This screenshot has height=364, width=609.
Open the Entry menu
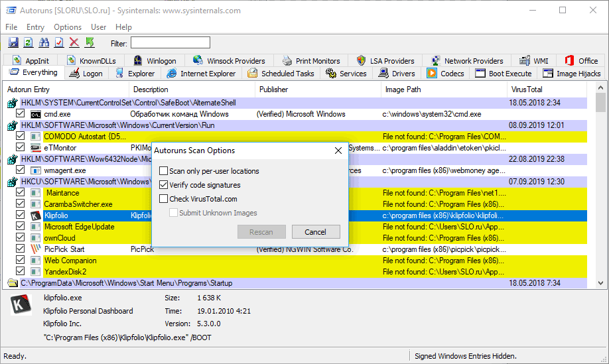tap(35, 27)
